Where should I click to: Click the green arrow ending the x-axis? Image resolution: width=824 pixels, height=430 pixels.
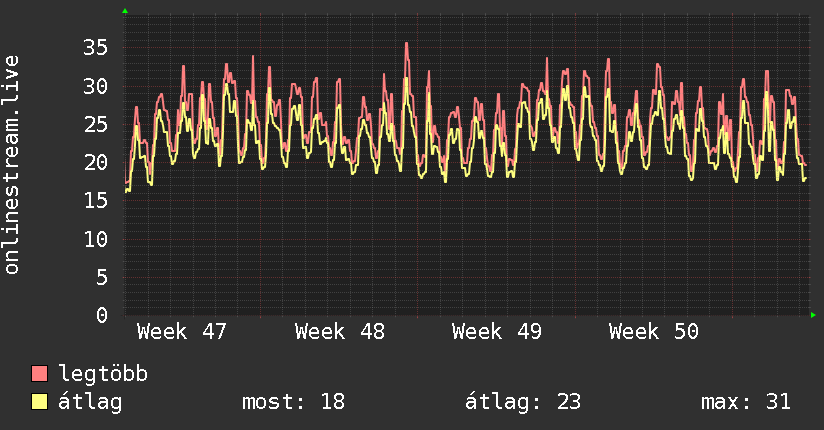tap(814, 315)
